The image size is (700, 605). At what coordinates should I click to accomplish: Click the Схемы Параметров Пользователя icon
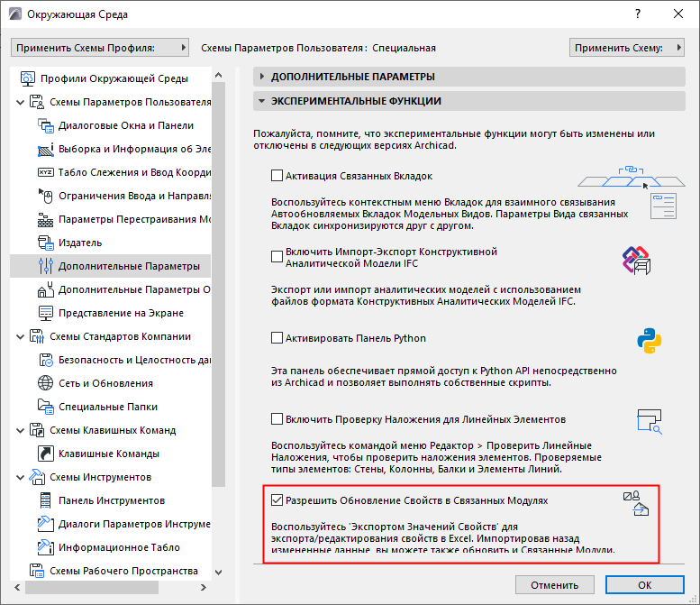(37, 102)
